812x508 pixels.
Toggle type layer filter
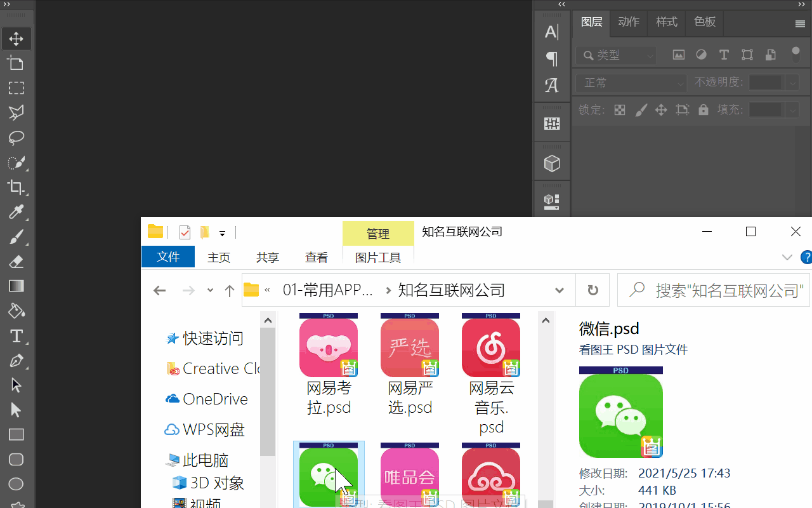click(724, 55)
